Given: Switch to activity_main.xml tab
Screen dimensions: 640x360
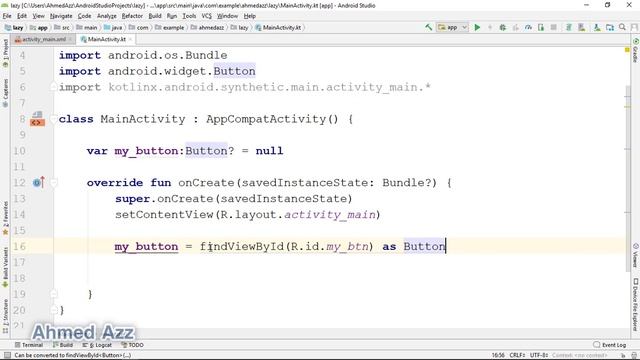Looking at the screenshot, I should (43, 39).
